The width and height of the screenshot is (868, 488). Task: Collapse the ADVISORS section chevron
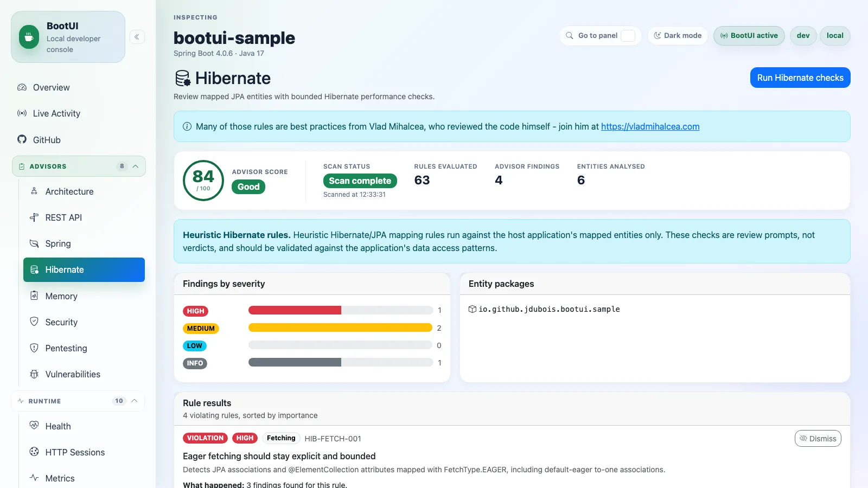(x=136, y=166)
